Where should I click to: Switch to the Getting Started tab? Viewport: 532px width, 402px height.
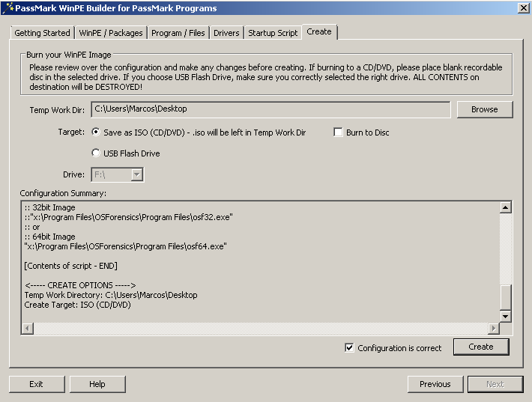[x=43, y=33]
